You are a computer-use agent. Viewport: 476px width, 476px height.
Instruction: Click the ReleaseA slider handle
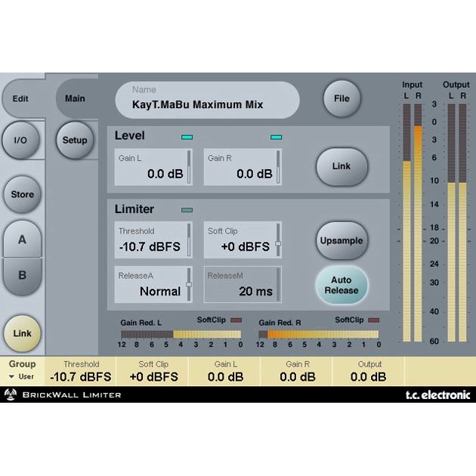coord(189,284)
